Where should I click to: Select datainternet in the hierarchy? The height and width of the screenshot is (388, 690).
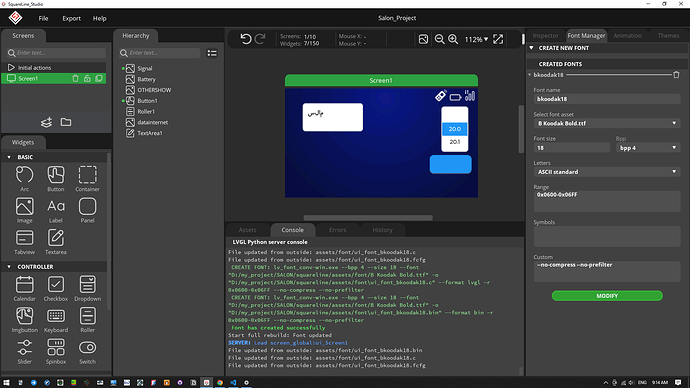pyautogui.click(x=152, y=122)
